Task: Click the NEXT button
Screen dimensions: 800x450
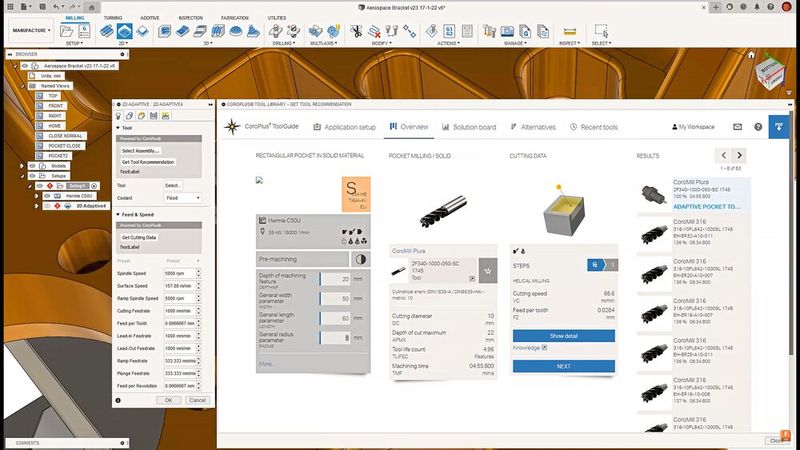Action: [x=564, y=366]
